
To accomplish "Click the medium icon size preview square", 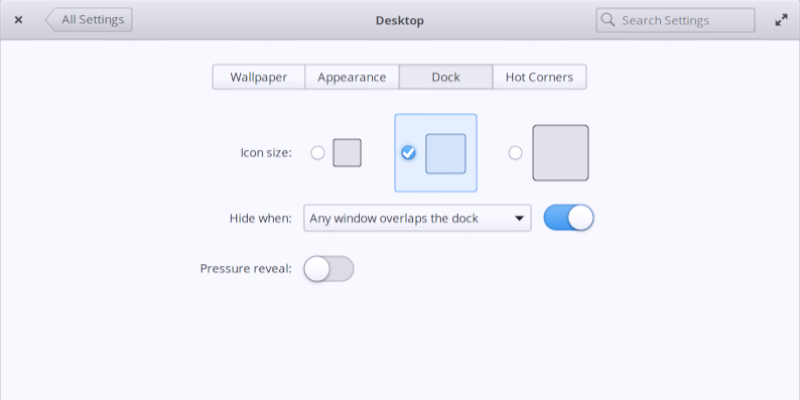I will tap(446, 153).
